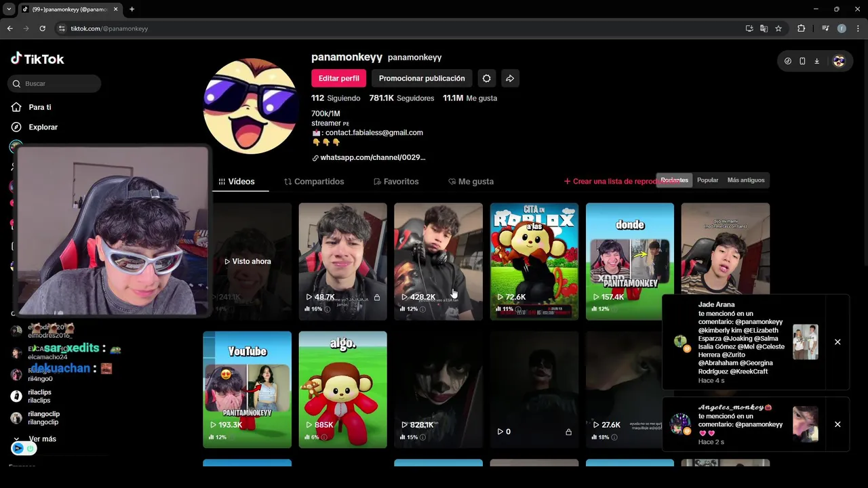The height and width of the screenshot is (488, 868).
Task: View the 781.1K Seguidores list
Action: (401, 98)
